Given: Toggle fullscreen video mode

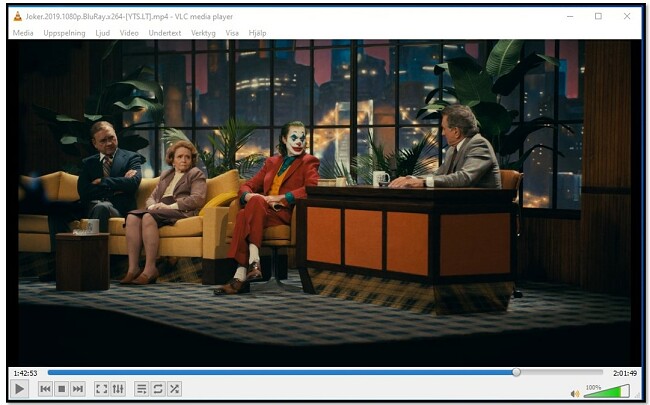Looking at the screenshot, I should click(102, 389).
